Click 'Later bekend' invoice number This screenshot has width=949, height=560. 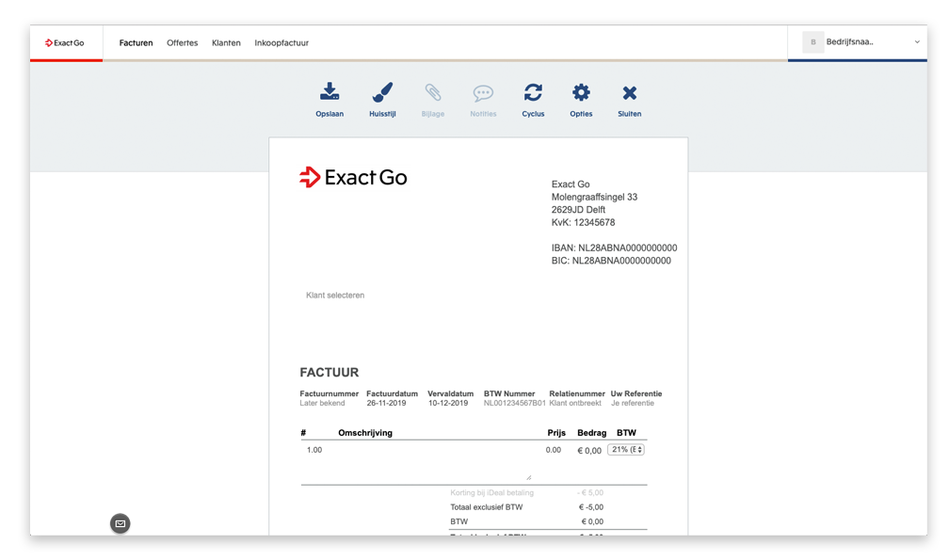(x=322, y=403)
